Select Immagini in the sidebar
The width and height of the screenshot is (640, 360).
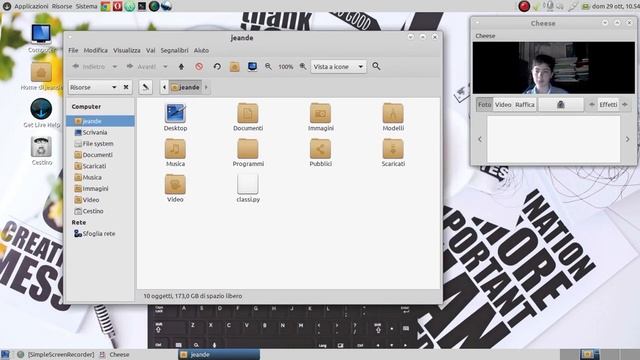100,189
